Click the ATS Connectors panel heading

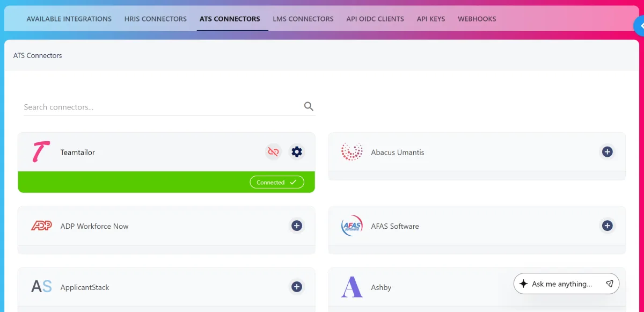(x=38, y=55)
